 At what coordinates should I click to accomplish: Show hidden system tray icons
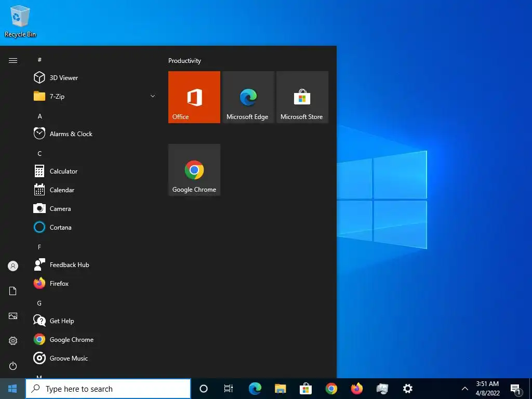click(465, 389)
